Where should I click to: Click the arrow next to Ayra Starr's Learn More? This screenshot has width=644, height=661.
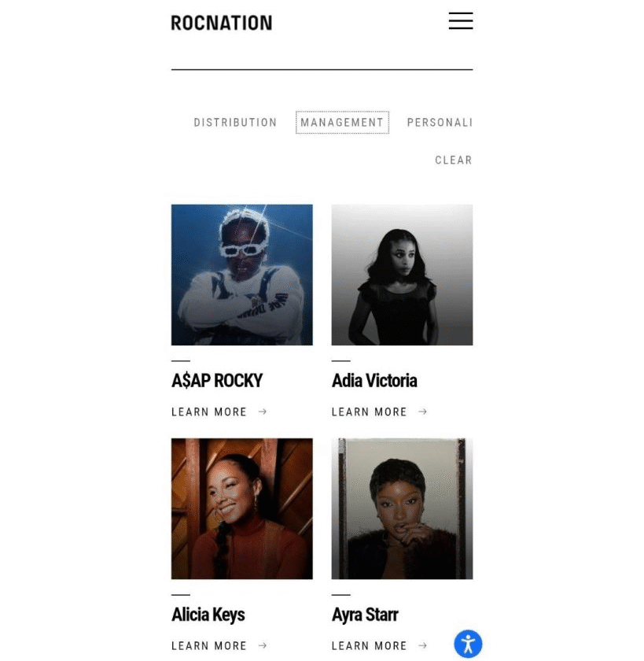(x=423, y=645)
